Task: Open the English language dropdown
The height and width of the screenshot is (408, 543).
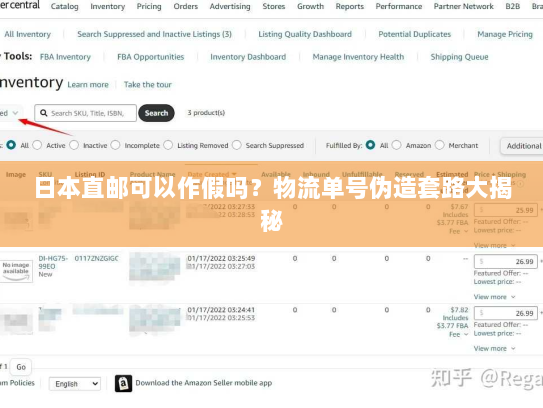Action: 75,384
